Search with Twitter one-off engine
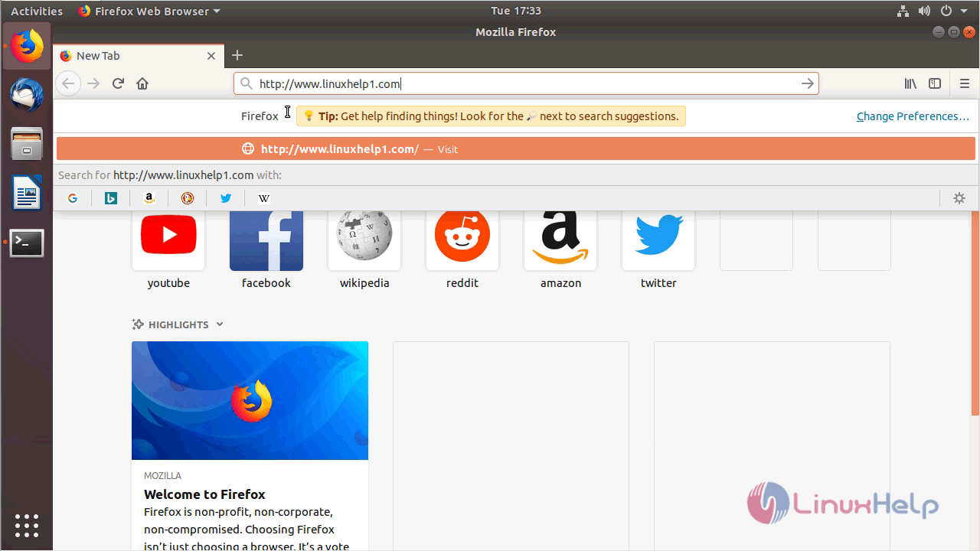The width and height of the screenshot is (980, 551). click(x=226, y=198)
